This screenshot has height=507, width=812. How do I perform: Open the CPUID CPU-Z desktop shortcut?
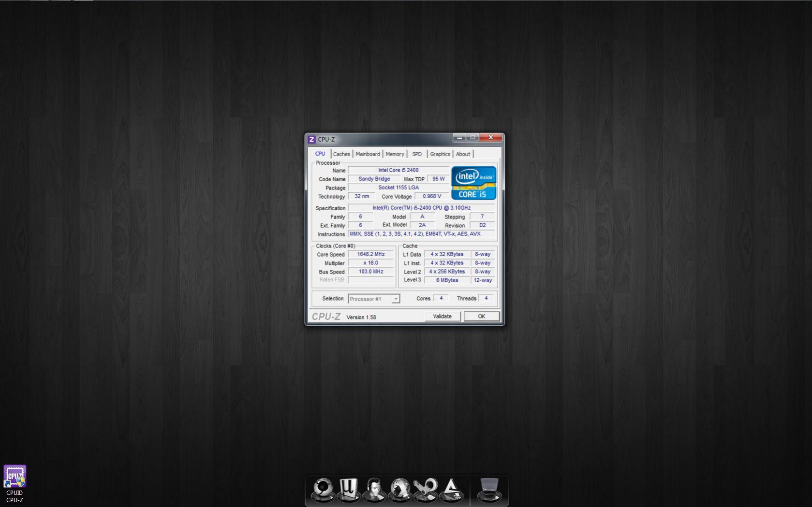[15, 484]
